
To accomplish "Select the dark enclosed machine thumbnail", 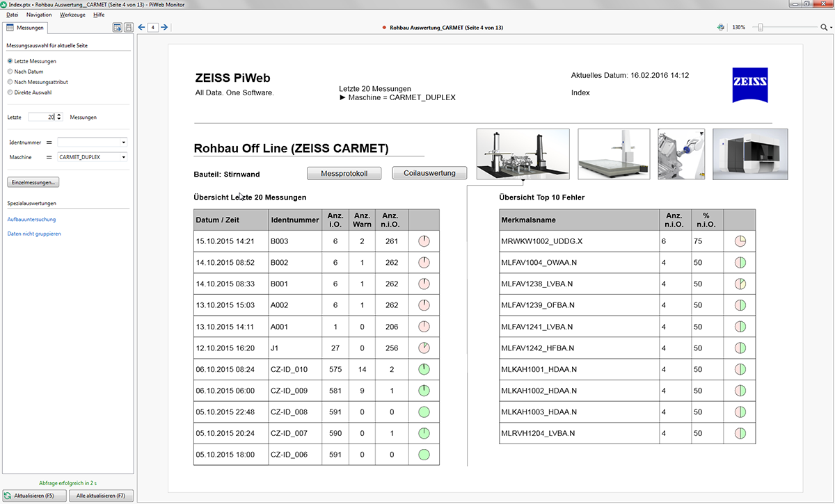I will tap(750, 154).
